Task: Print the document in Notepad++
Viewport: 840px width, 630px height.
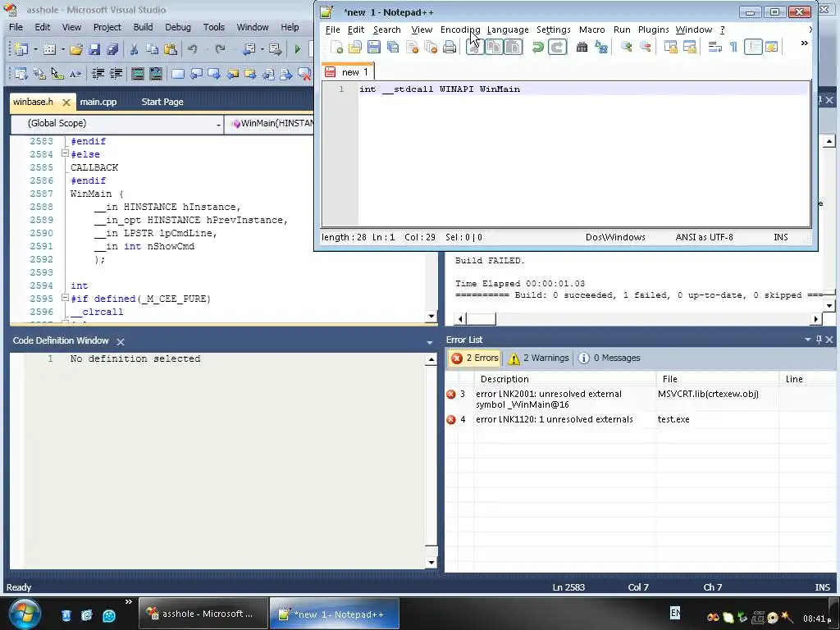Action: (450, 48)
